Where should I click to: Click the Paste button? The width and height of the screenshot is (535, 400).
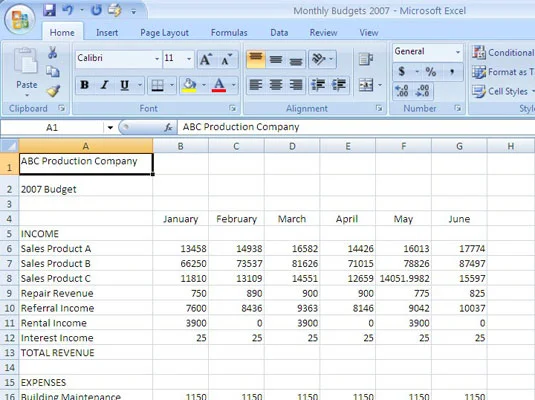click(x=27, y=72)
